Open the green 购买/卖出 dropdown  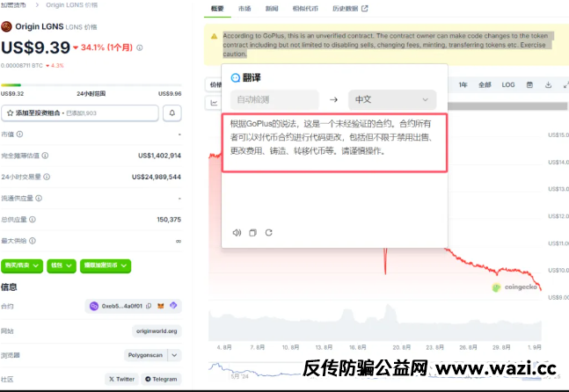[23, 265]
